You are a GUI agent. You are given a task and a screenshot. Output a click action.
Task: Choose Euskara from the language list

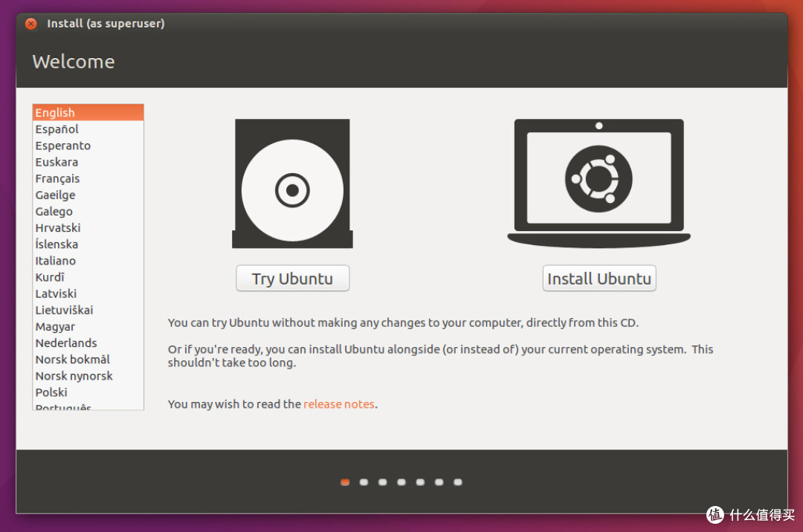click(x=88, y=162)
